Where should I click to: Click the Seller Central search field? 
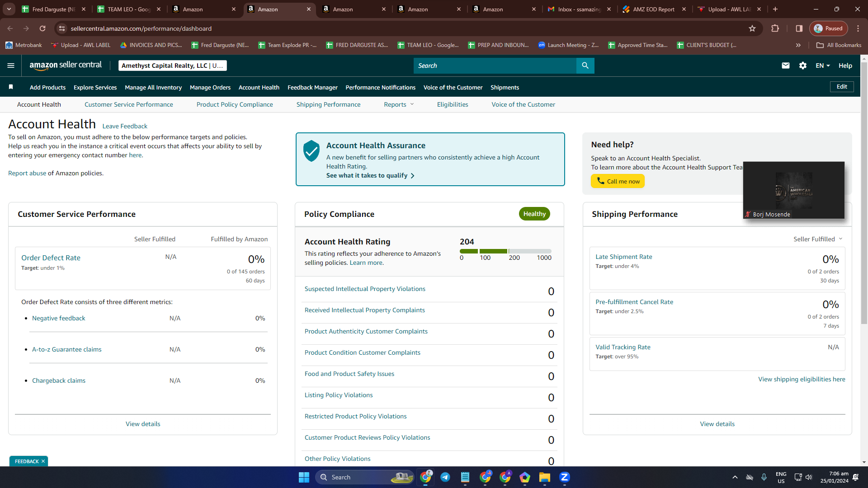(495, 66)
